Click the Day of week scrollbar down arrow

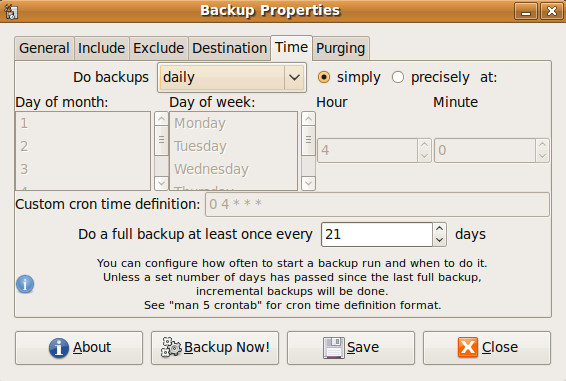(x=308, y=183)
